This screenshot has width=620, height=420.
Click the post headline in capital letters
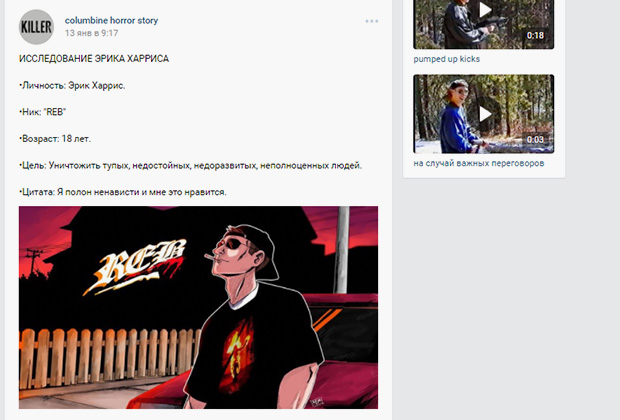(94, 59)
